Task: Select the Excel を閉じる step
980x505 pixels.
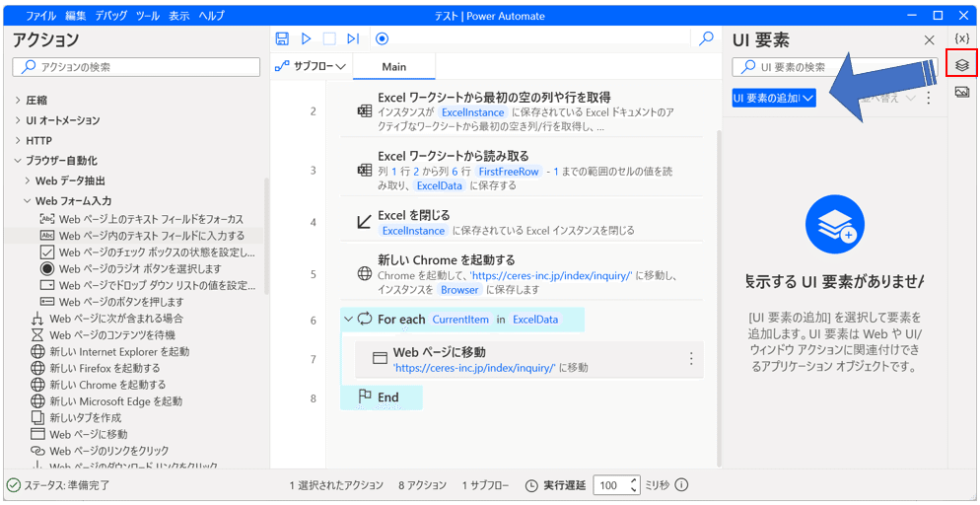Action: (522, 223)
